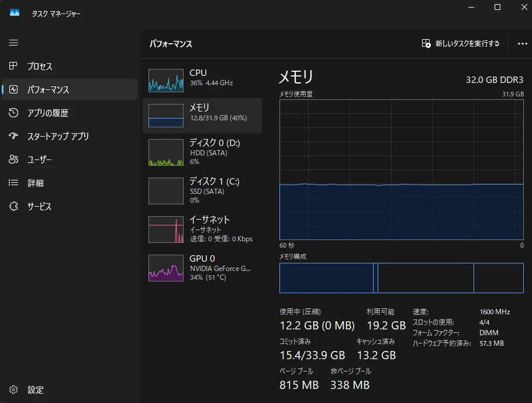Screen dimensions: 532x403
Task: Select ディスク 1 (C:) graph thumbnail
Action: [166, 191]
